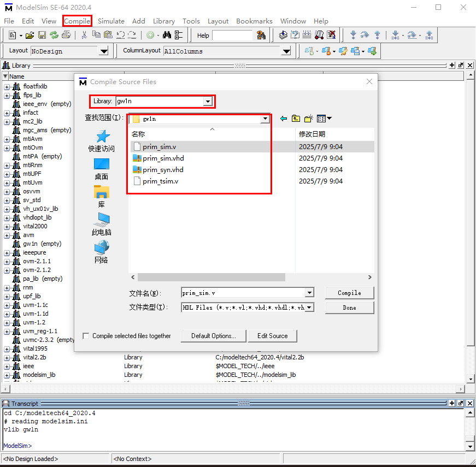Click the Break simulation red X icon
Image resolution: width=476 pixels, height=467 pixels.
coord(331,35)
